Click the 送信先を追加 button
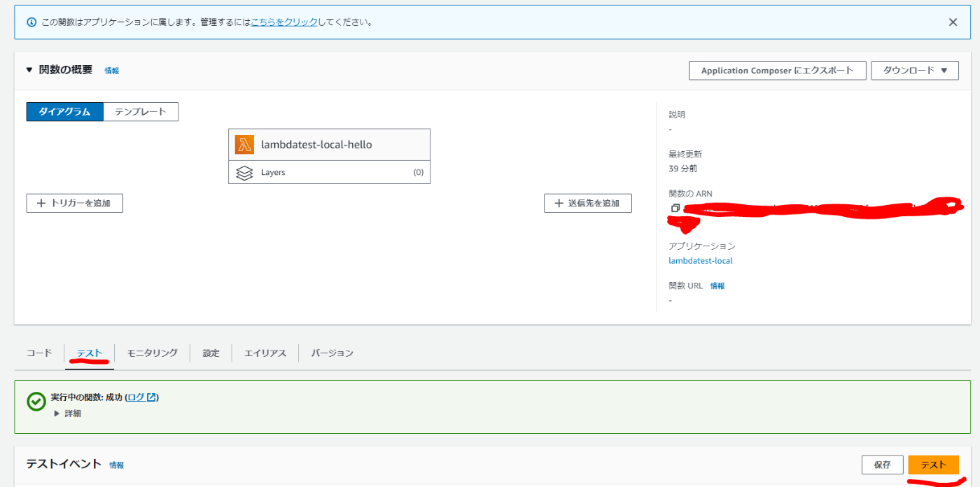Screen dimensions: 980x487 point(588,203)
